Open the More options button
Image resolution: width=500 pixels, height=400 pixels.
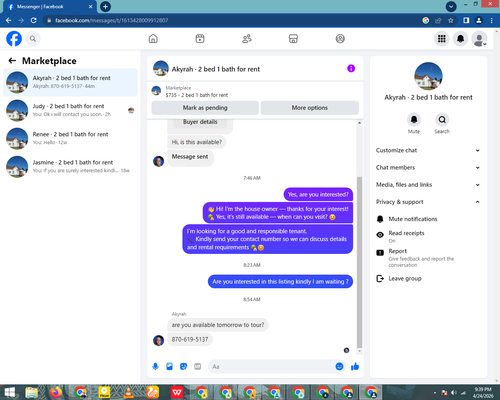click(310, 108)
